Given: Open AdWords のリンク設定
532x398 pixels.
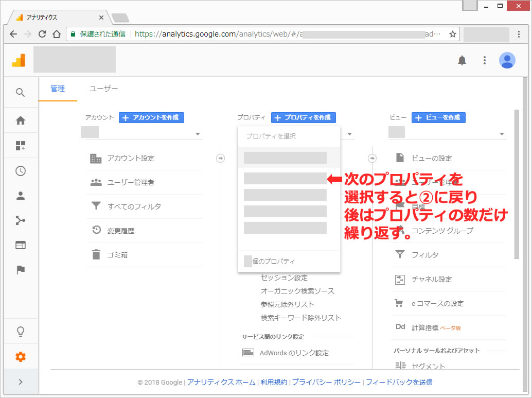Looking at the screenshot, I should click(294, 353).
